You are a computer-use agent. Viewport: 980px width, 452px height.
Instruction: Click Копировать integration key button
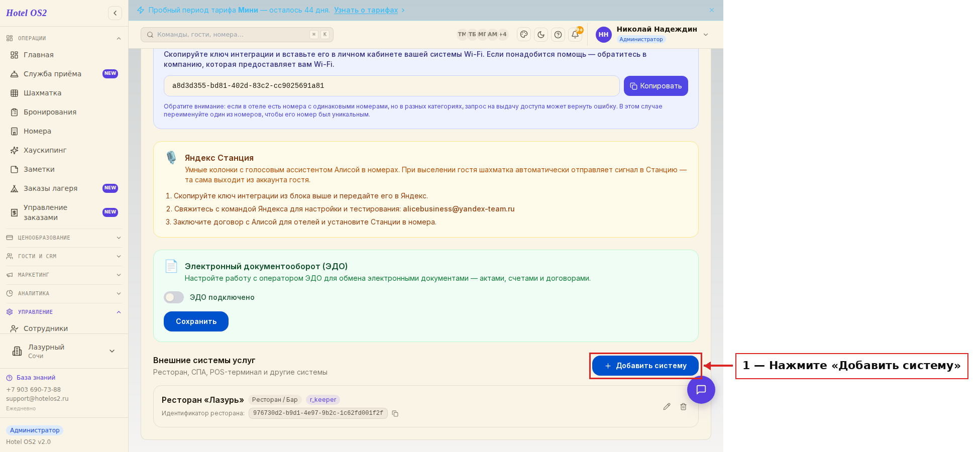click(x=656, y=86)
